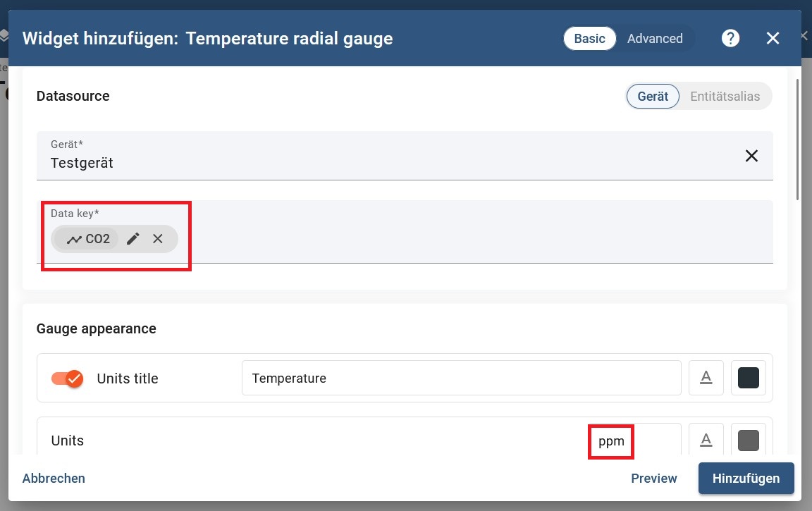Switch to Advanced mode

pyautogui.click(x=655, y=38)
